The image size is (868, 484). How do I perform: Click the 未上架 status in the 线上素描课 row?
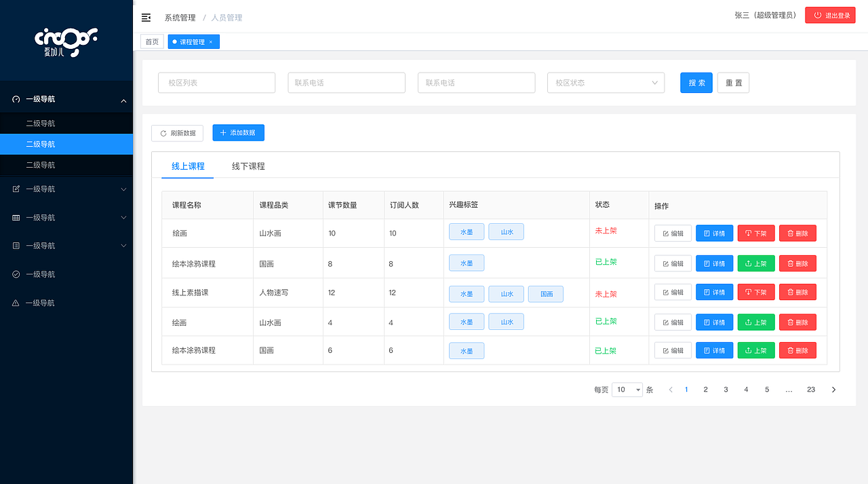coord(606,294)
